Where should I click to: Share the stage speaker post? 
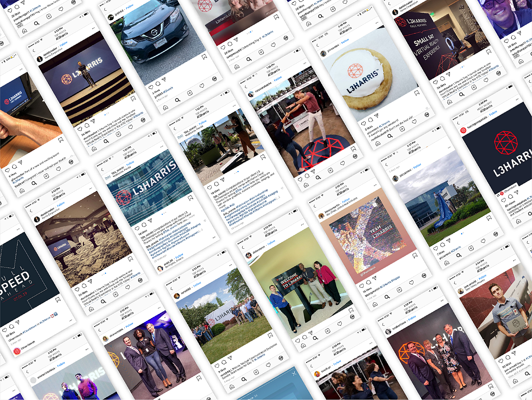pyautogui.click(x=92, y=121)
